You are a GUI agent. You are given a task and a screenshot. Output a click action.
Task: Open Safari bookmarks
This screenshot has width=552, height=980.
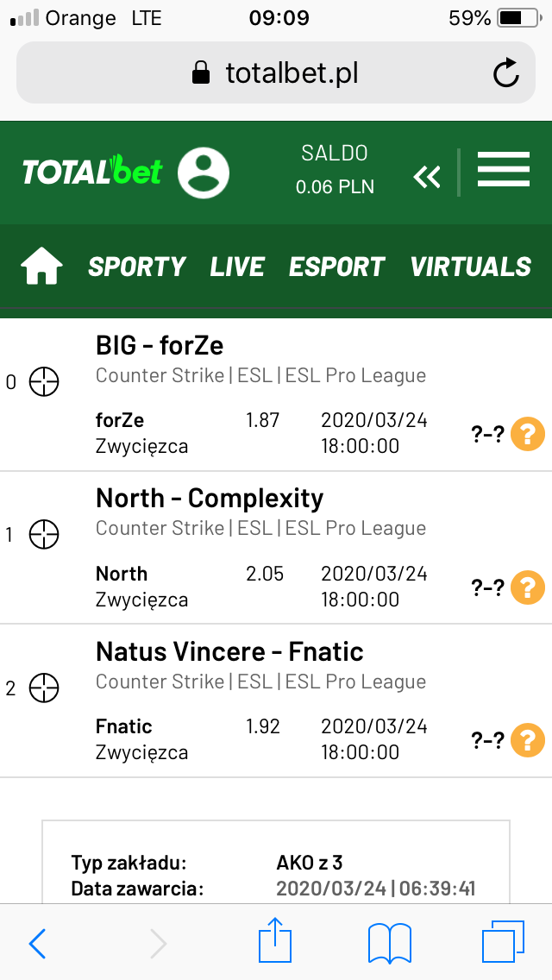[x=390, y=943]
